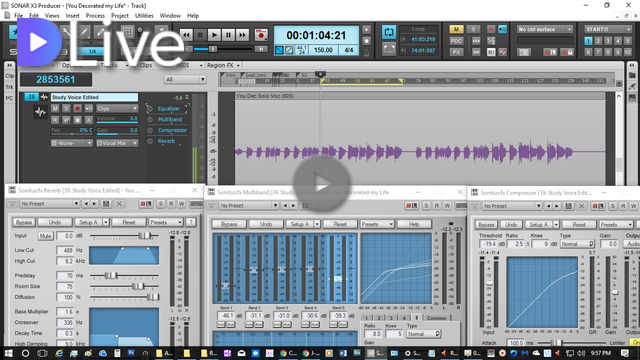Select screenset number 3
This screenshot has height=360, width=640.
608,41
